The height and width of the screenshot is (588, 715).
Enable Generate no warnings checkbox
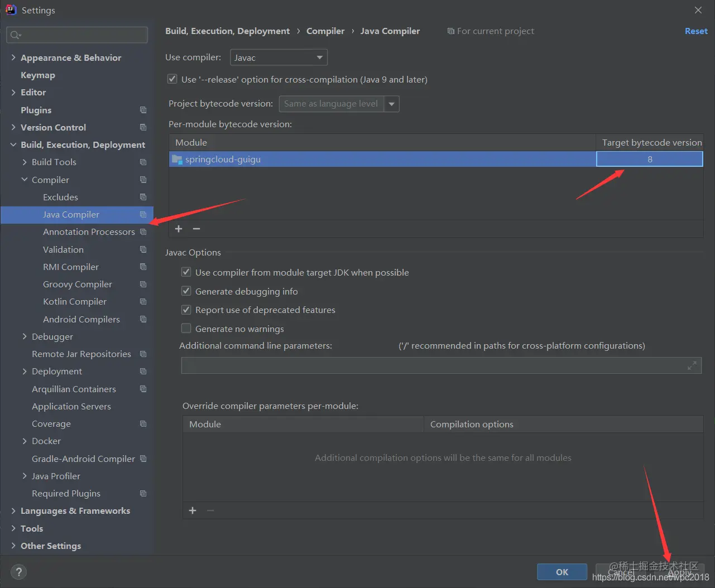pyautogui.click(x=186, y=329)
